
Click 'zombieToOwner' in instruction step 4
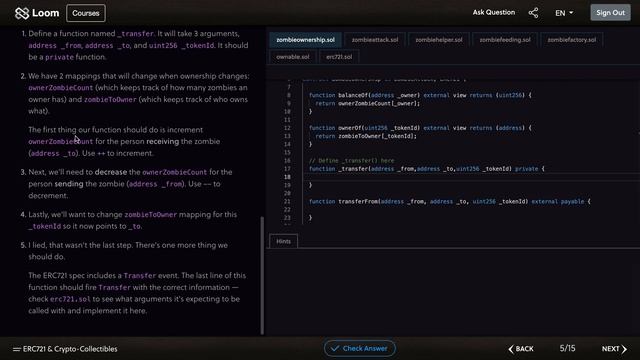(151, 215)
